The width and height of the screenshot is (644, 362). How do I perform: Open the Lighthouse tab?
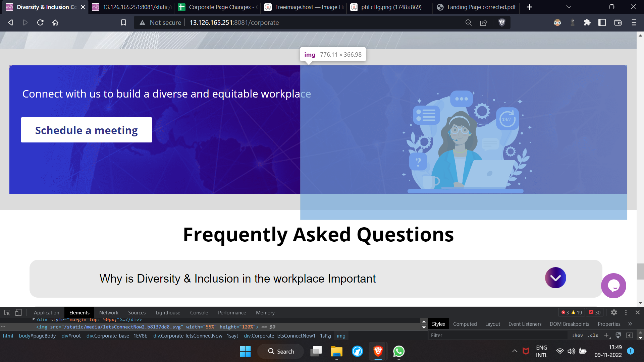tap(168, 312)
